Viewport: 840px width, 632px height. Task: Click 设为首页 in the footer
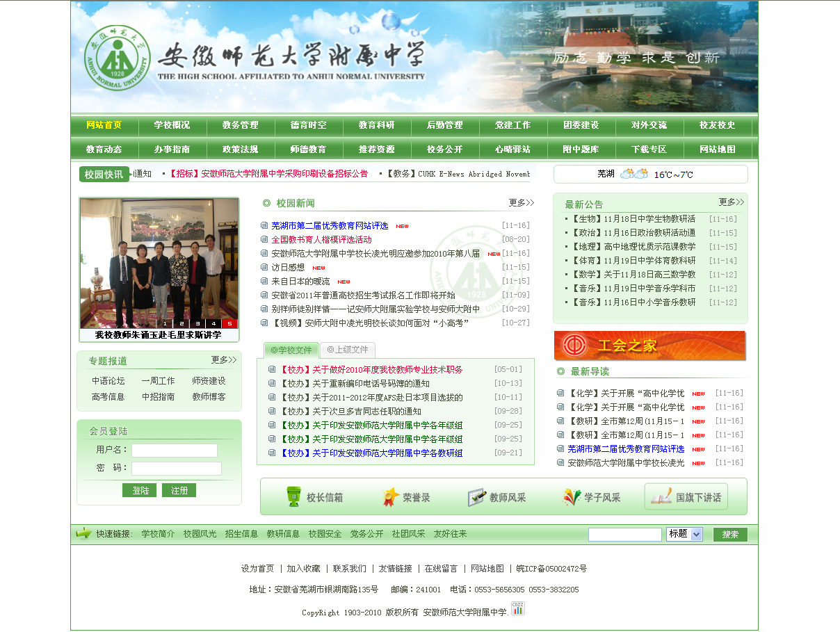(258, 569)
